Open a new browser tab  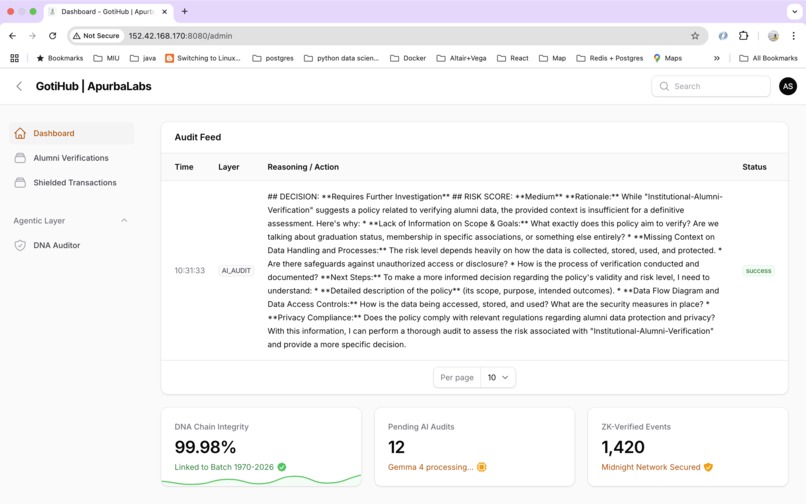coord(185,11)
